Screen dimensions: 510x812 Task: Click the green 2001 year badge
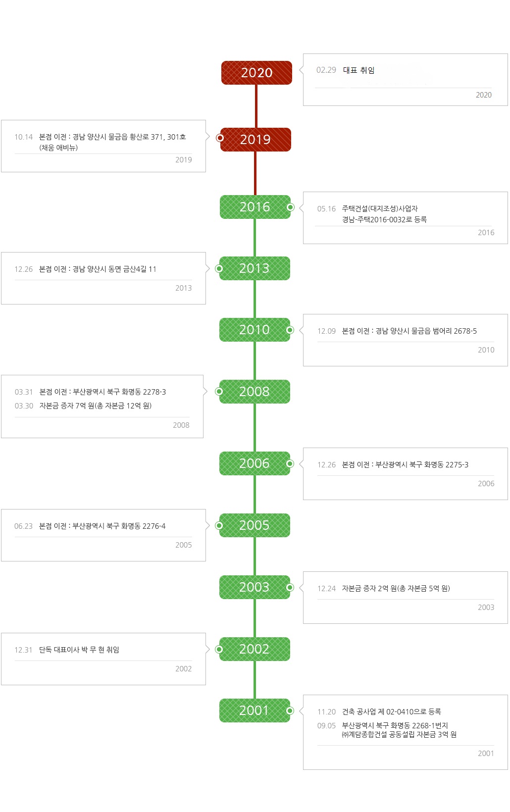(255, 710)
